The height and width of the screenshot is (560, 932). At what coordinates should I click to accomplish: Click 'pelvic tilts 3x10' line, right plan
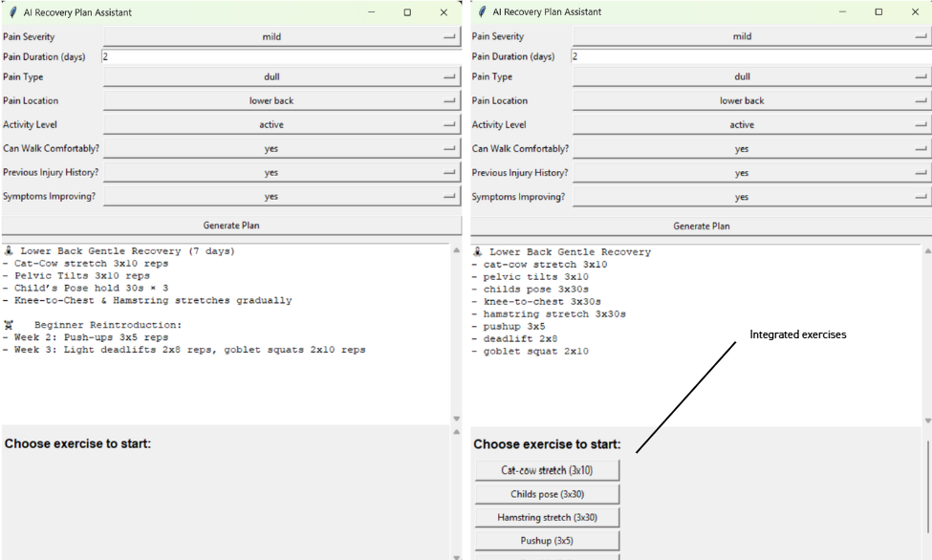[x=531, y=277]
